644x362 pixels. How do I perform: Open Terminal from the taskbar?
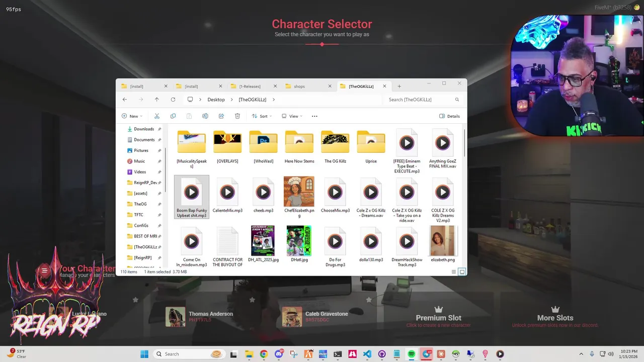338,354
